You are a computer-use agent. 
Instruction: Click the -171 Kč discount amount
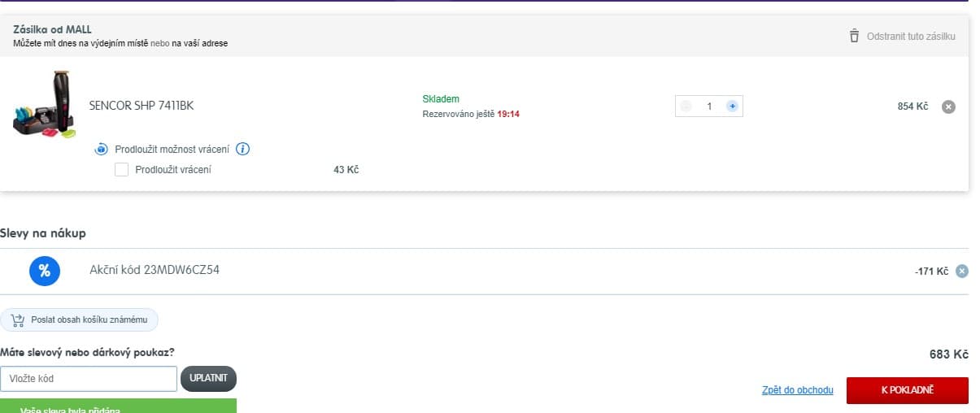pyautogui.click(x=932, y=272)
